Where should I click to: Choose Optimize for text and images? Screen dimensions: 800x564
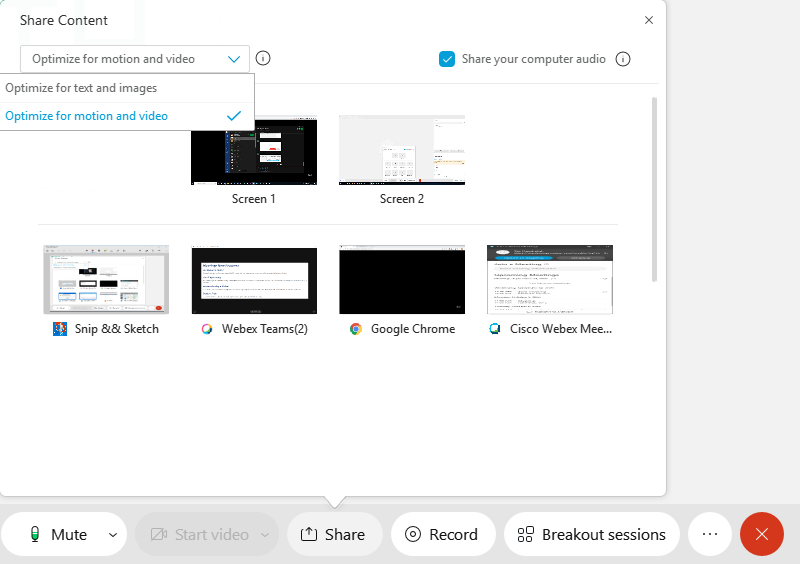pyautogui.click(x=81, y=88)
